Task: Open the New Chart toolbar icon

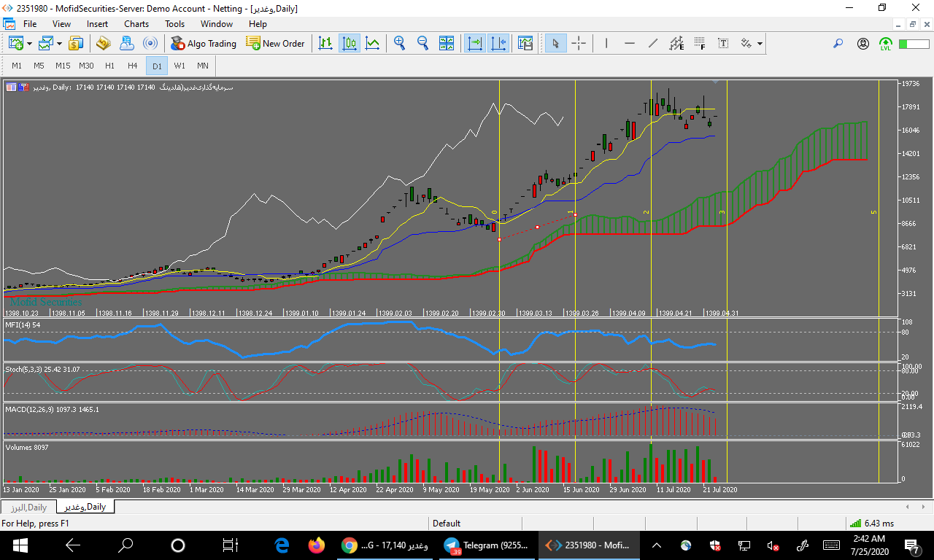Action: click(15, 44)
